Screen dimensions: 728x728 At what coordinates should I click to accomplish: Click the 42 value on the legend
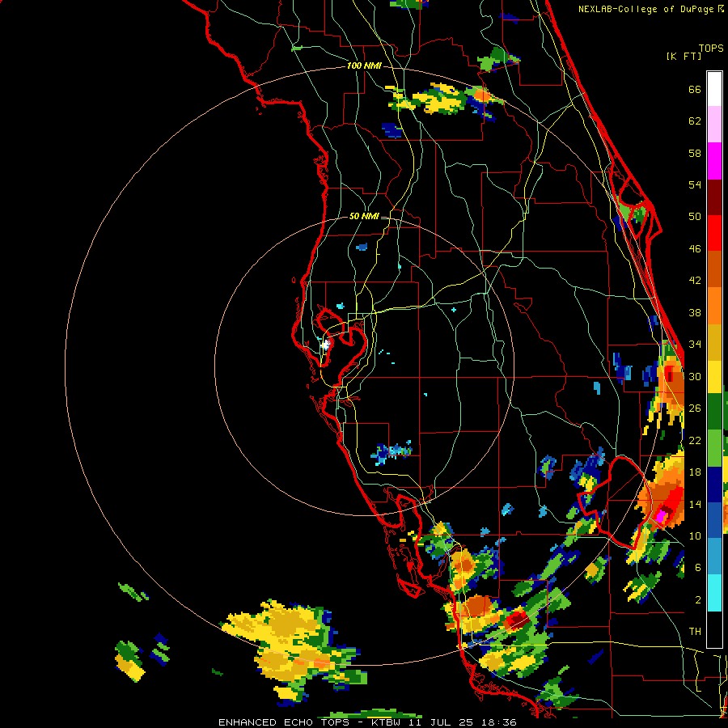click(695, 281)
